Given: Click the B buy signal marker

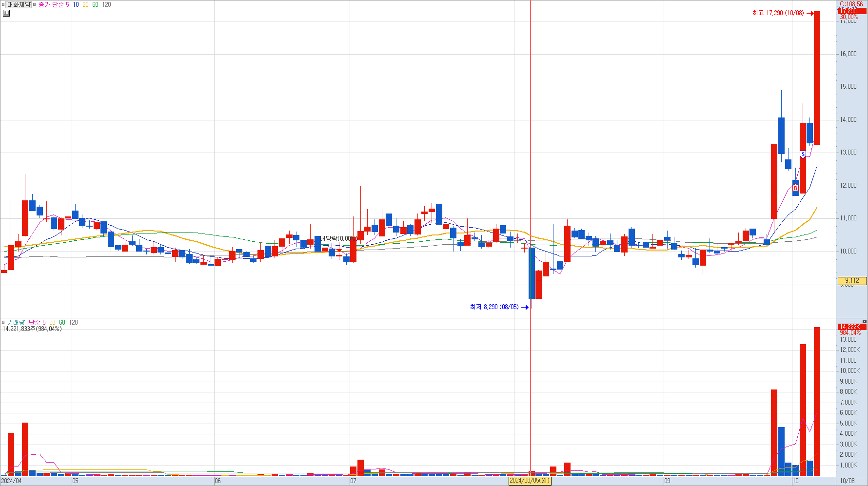Looking at the screenshot, I should 795,188.
